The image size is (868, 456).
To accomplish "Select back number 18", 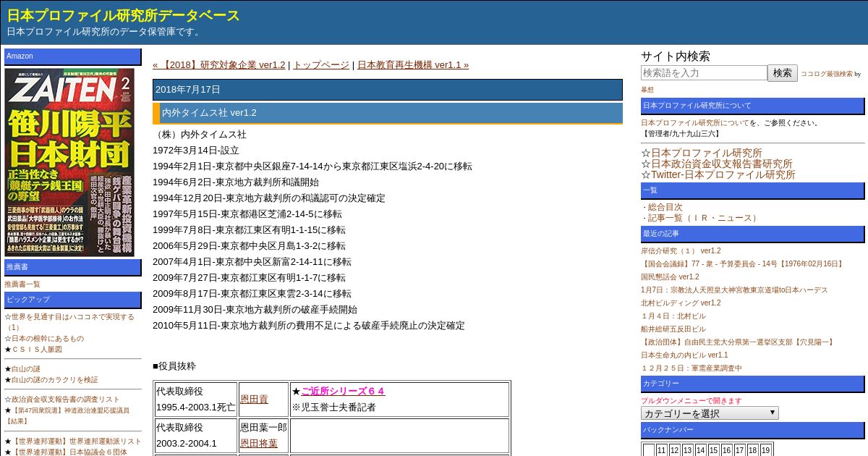I will (753, 450).
